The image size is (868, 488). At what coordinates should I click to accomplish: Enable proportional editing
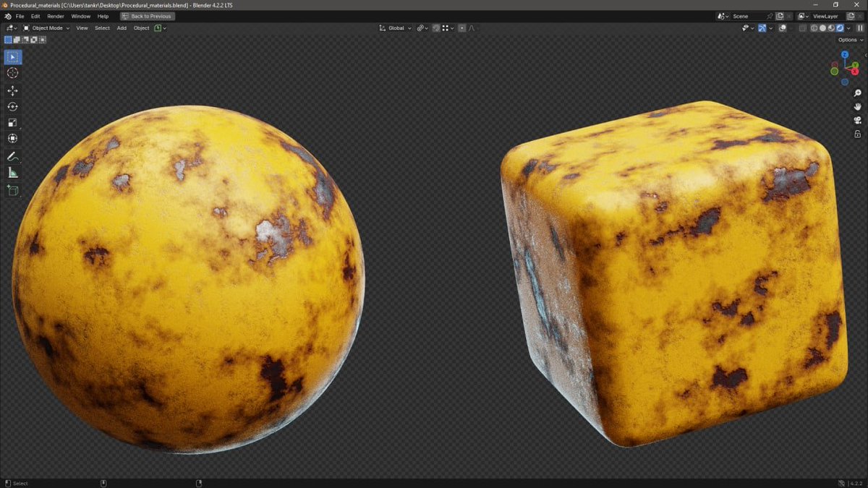(461, 28)
